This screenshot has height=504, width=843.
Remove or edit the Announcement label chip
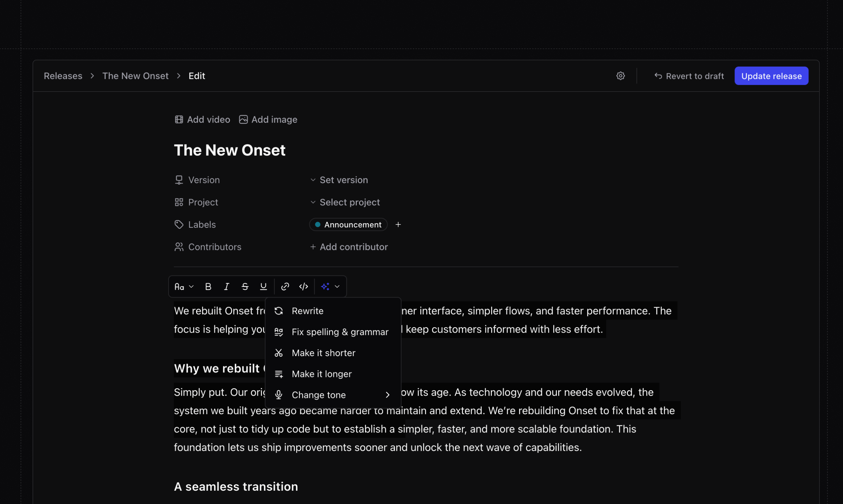point(348,224)
